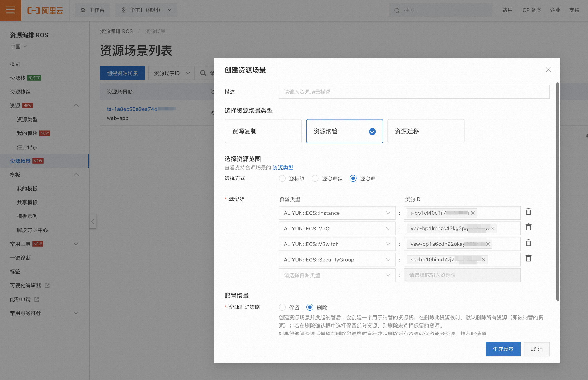Screen dimensions: 588x380
Task: Choose 删除 for resource deletion policy
Action: (x=310, y=307)
